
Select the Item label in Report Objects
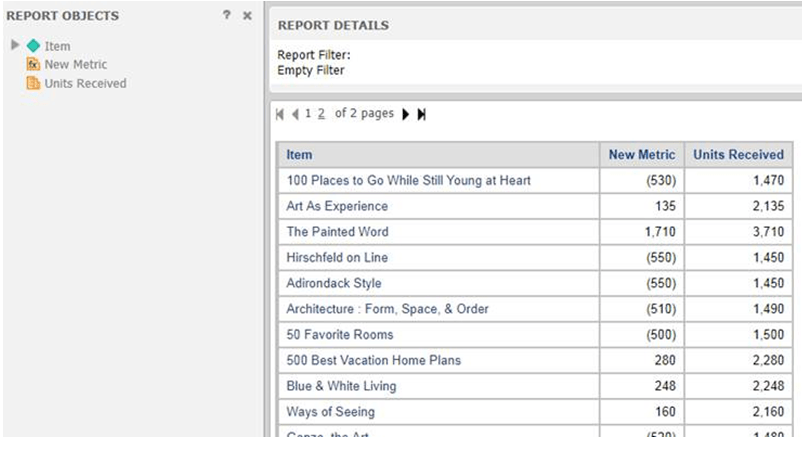(x=57, y=46)
